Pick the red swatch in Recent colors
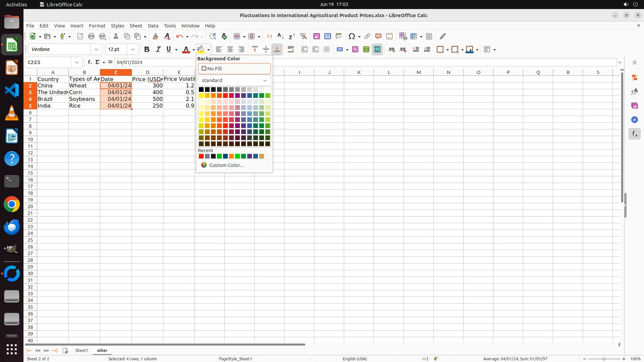The height and width of the screenshot is (362, 644). [x=201, y=156]
